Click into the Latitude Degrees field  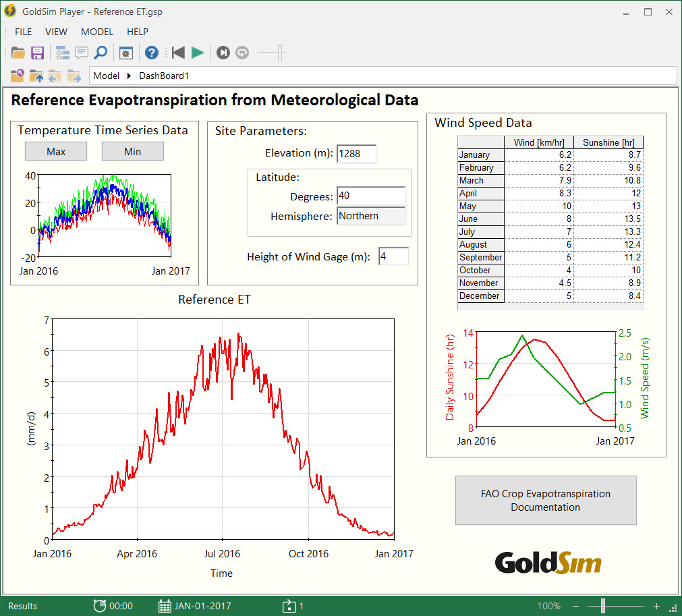371,196
